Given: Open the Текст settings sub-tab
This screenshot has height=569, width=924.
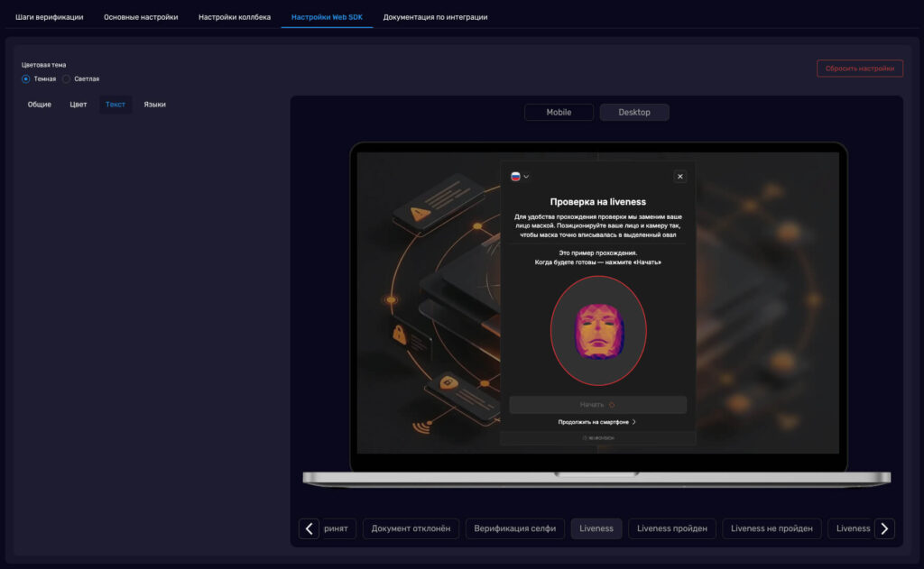Looking at the screenshot, I should [x=115, y=105].
